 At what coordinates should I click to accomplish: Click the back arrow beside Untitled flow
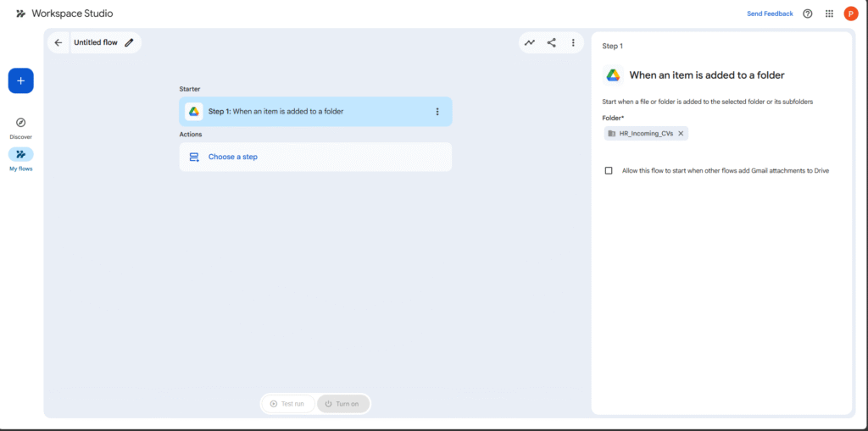coord(58,42)
